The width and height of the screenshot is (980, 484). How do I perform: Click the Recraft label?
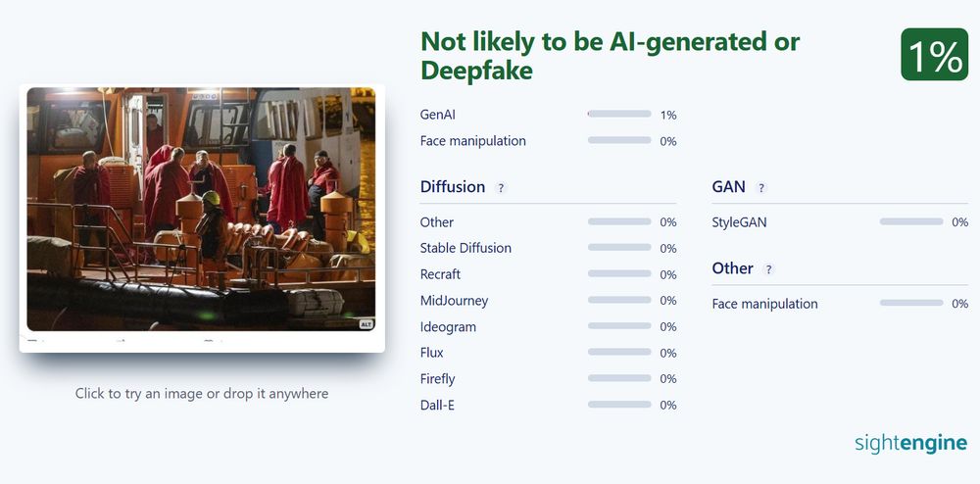click(440, 274)
